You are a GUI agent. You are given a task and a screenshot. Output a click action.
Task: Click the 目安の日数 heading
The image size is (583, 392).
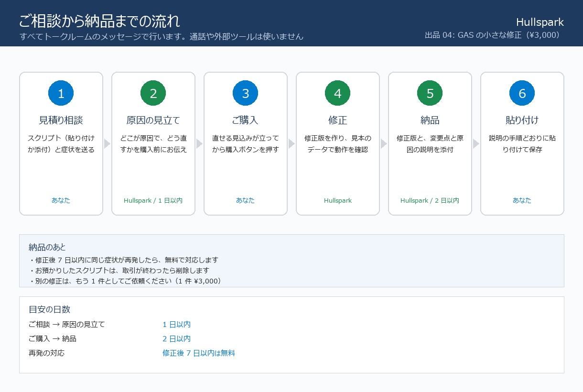coord(50,309)
